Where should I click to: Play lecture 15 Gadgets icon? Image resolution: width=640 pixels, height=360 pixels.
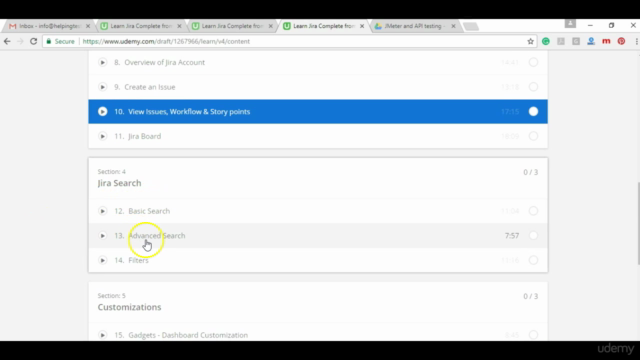coord(102,335)
